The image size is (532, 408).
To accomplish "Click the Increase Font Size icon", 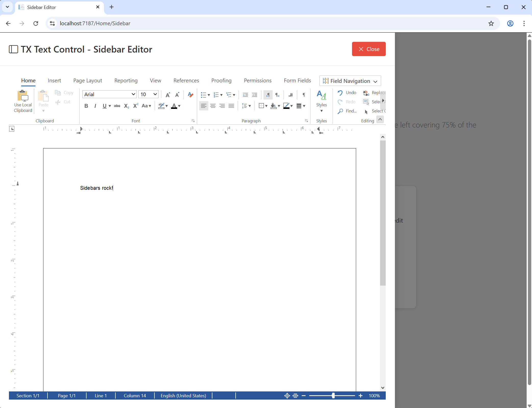I will click(x=167, y=95).
